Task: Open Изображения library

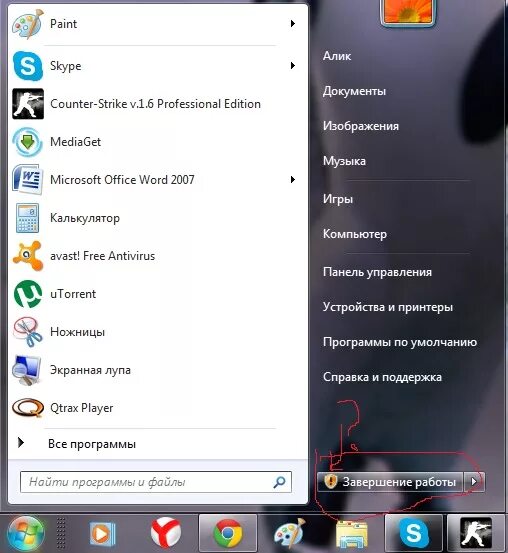Action: 361,126
